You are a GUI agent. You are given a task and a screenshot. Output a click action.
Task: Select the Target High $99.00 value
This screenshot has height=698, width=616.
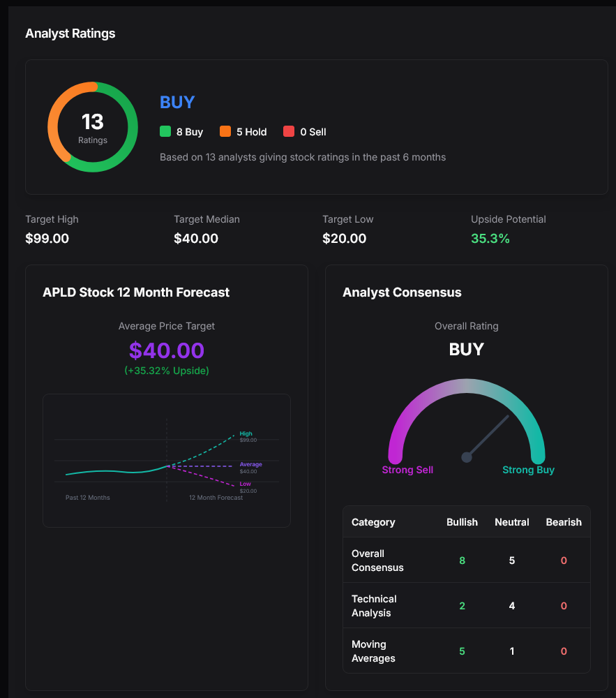coord(47,239)
